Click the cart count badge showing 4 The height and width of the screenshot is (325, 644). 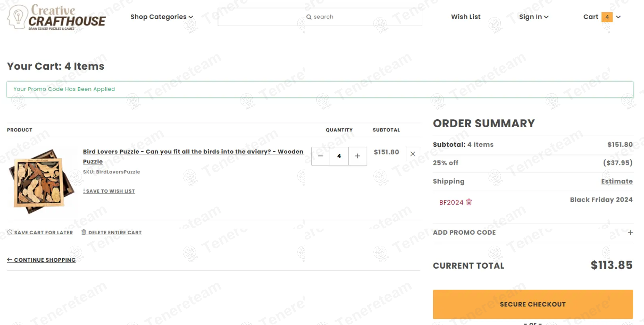(x=607, y=17)
